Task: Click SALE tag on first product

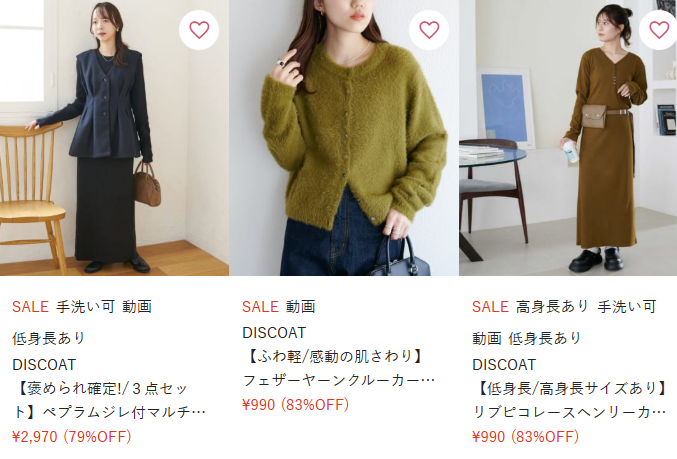Action: point(30,307)
